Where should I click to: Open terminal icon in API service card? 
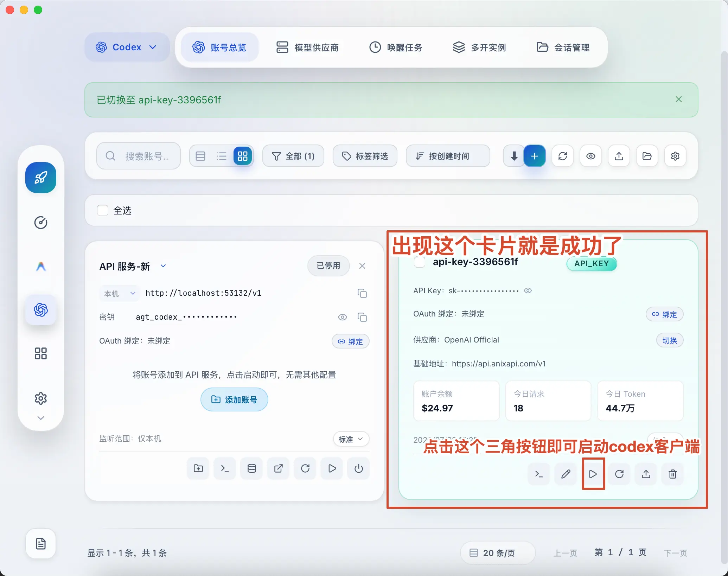(x=225, y=468)
